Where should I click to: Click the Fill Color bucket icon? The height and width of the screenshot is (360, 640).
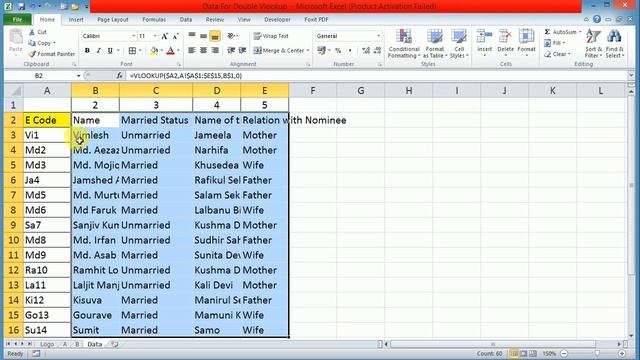(154, 51)
